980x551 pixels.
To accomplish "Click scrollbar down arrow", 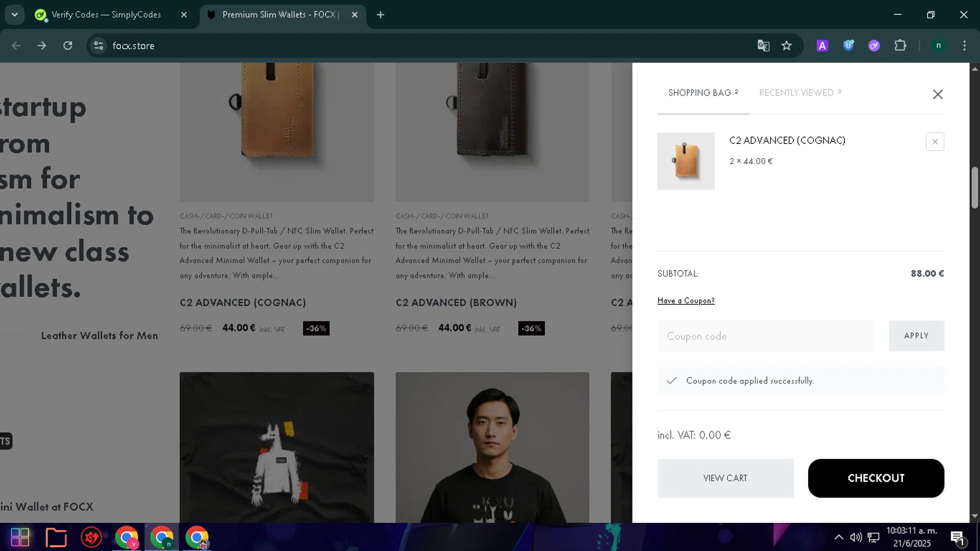I will pos(975,516).
